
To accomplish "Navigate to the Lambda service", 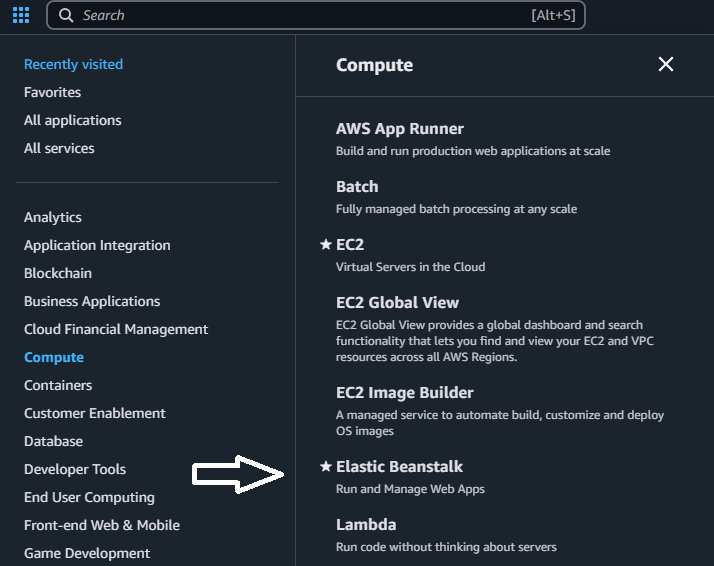I will (x=366, y=525).
